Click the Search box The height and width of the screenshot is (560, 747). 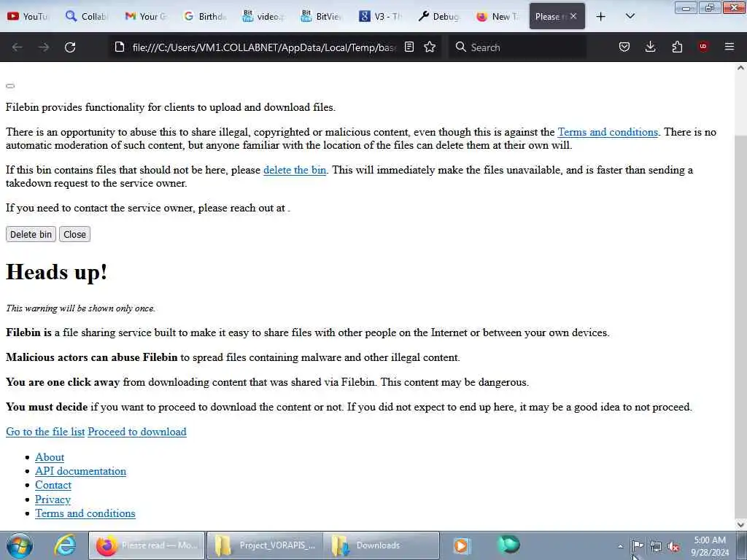click(x=519, y=47)
